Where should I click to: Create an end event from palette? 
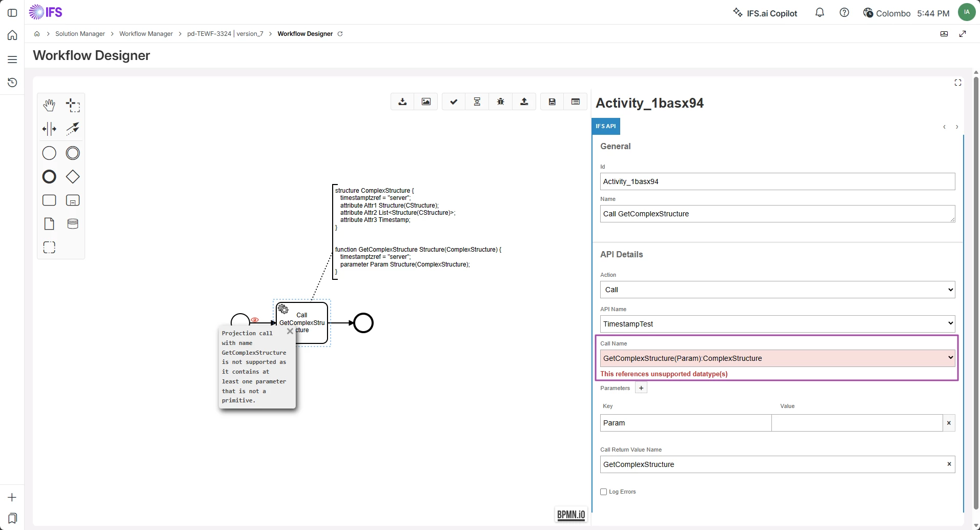(x=49, y=176)
